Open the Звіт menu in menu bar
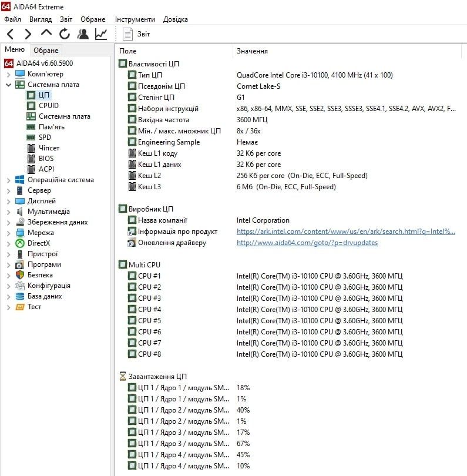The width and height of the screenshot is (467, 476). tap(66, 19)
